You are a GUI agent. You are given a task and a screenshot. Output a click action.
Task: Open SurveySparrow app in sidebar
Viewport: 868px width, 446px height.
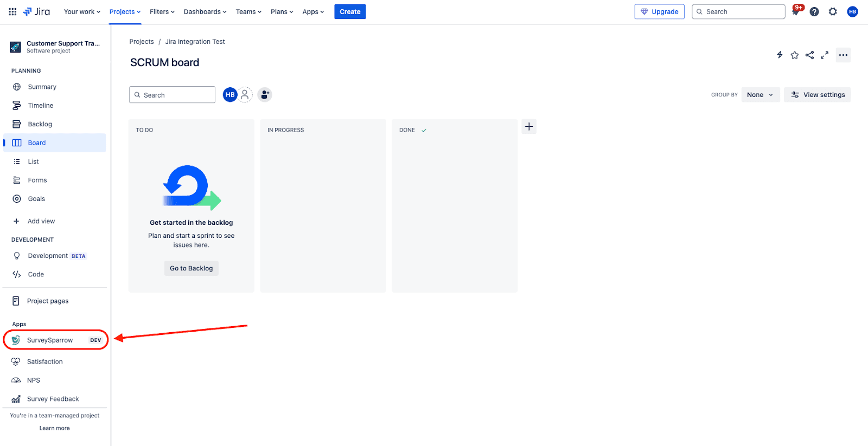(x=50, y=340)
